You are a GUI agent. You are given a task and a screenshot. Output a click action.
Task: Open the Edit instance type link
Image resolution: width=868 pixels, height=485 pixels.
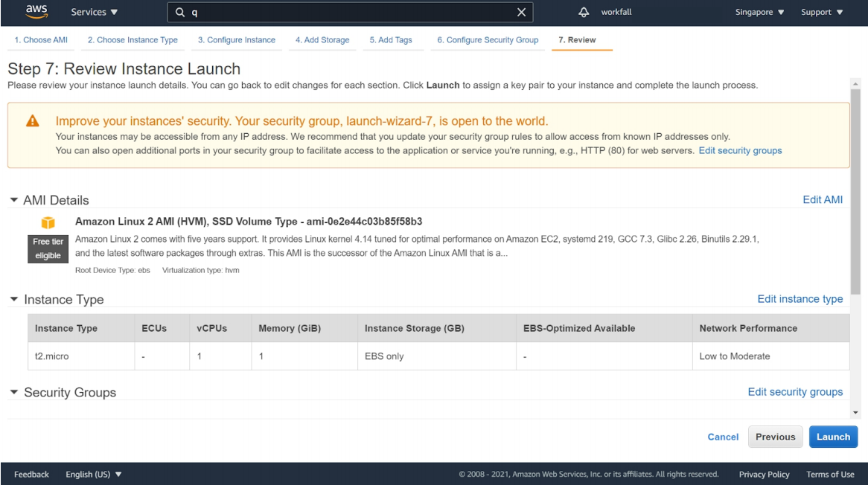(x=800, y=299)
